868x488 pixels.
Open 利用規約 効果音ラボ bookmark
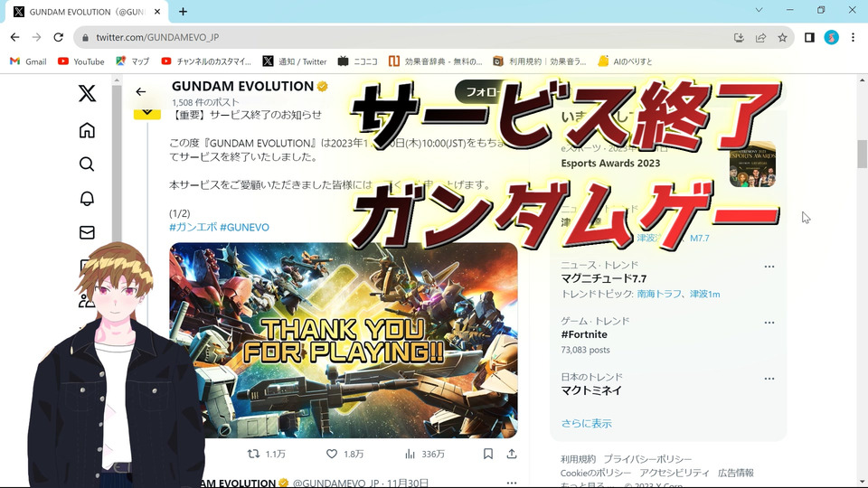[x=540, y=61]
